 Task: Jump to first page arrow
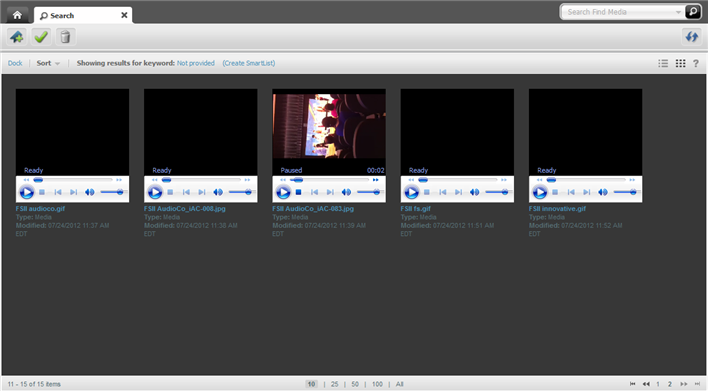pyautogui.click(x=633, y=384)
